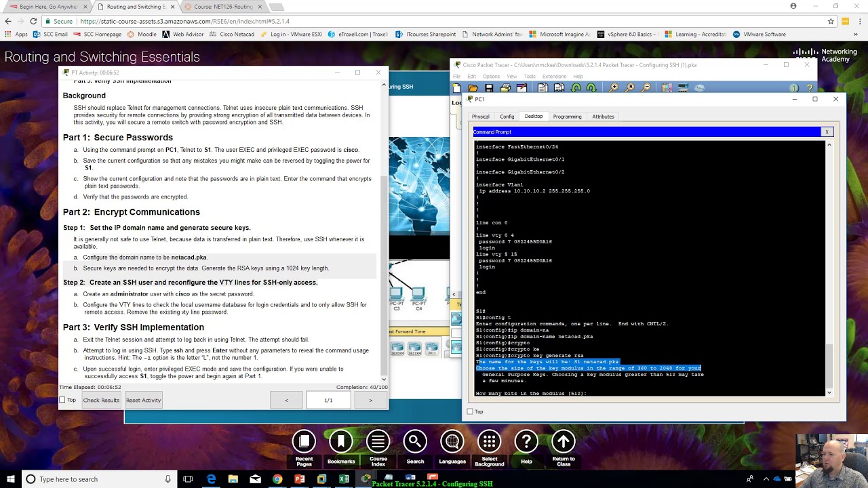Open Packet Tracer custom devices dialog icon
Screen dimensions: 868x488
tap(683, 88)
